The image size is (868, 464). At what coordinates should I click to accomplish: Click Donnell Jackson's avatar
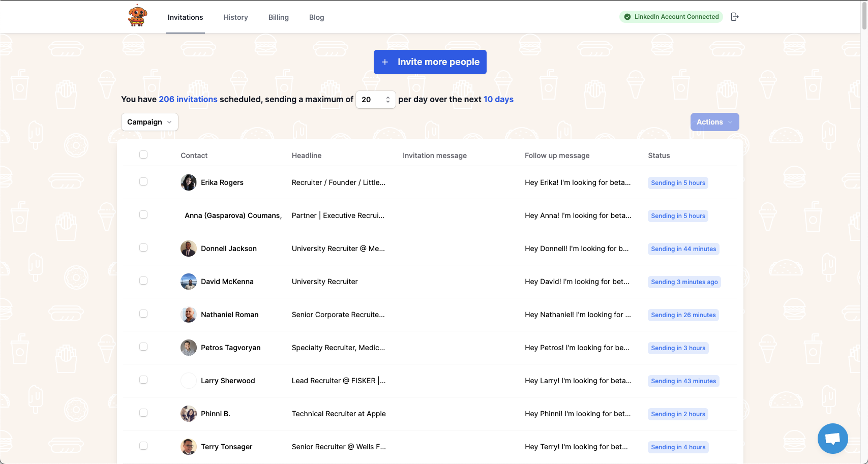coord(189,249)
